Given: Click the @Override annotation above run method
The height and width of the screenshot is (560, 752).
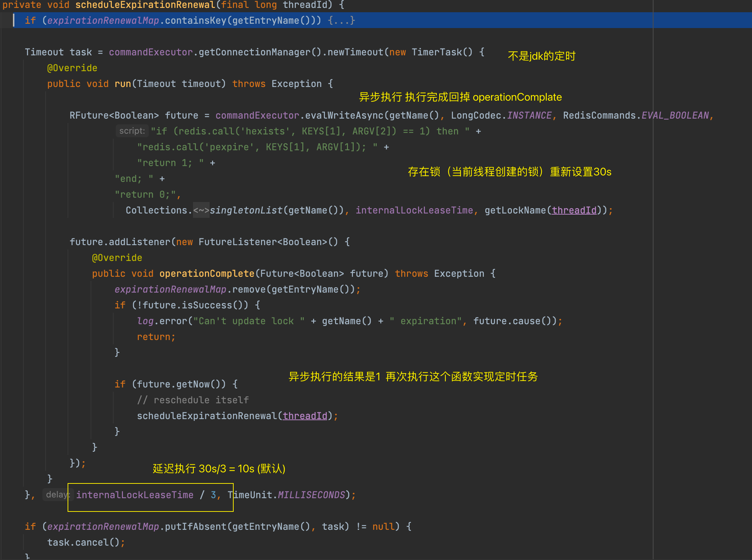Looking at the screenshot, I should coord(72,68).
